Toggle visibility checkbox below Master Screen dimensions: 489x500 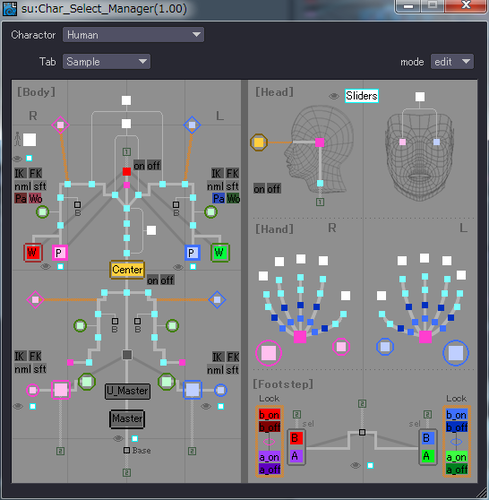click(x=135, y=438)
